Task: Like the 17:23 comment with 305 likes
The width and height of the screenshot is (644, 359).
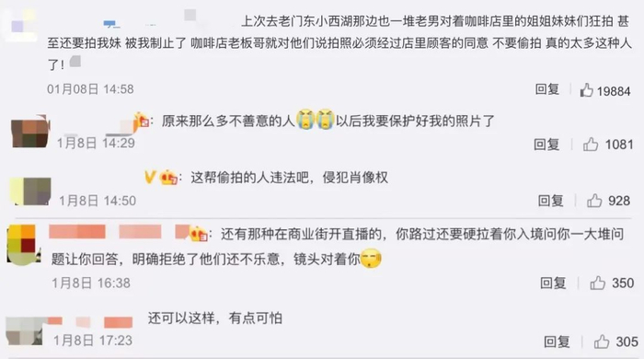Action: pos(602,342)
